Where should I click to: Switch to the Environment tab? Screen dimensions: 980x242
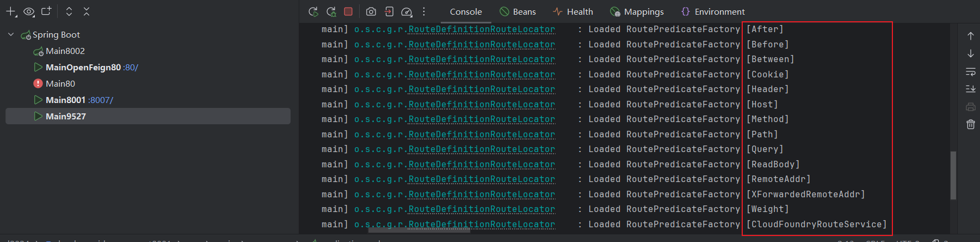point(713,11)
